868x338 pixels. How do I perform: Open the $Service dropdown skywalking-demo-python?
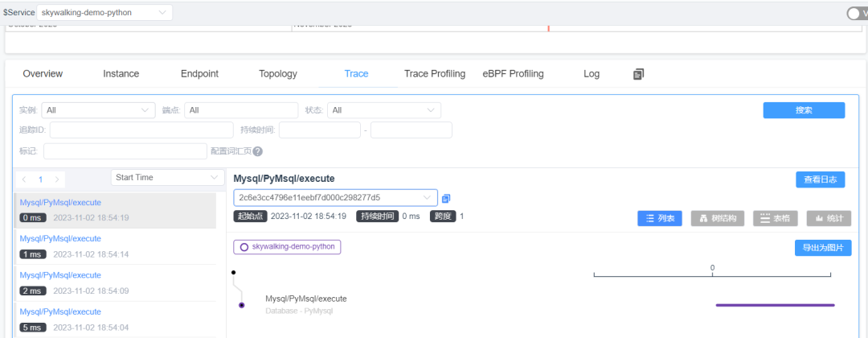(x=104, y=12)
